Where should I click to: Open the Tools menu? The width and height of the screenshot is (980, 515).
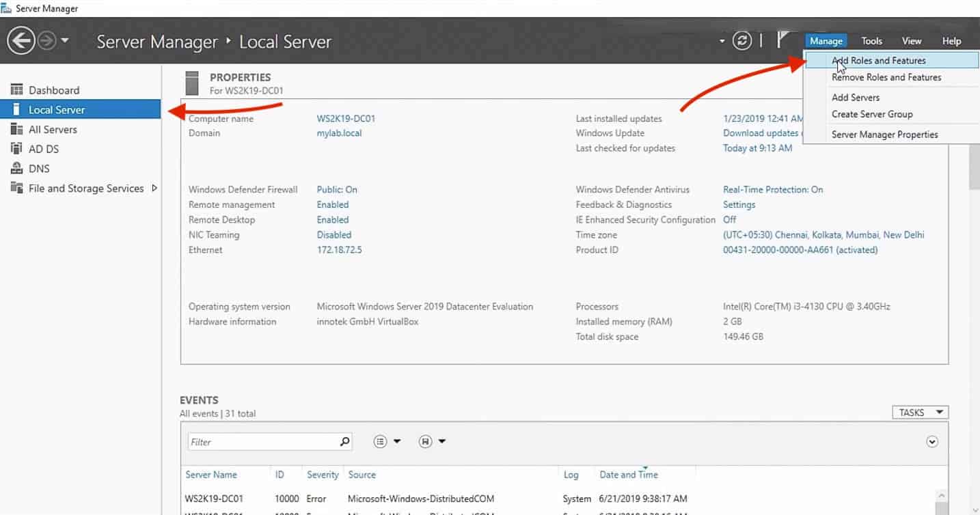[x=871, y=40]
